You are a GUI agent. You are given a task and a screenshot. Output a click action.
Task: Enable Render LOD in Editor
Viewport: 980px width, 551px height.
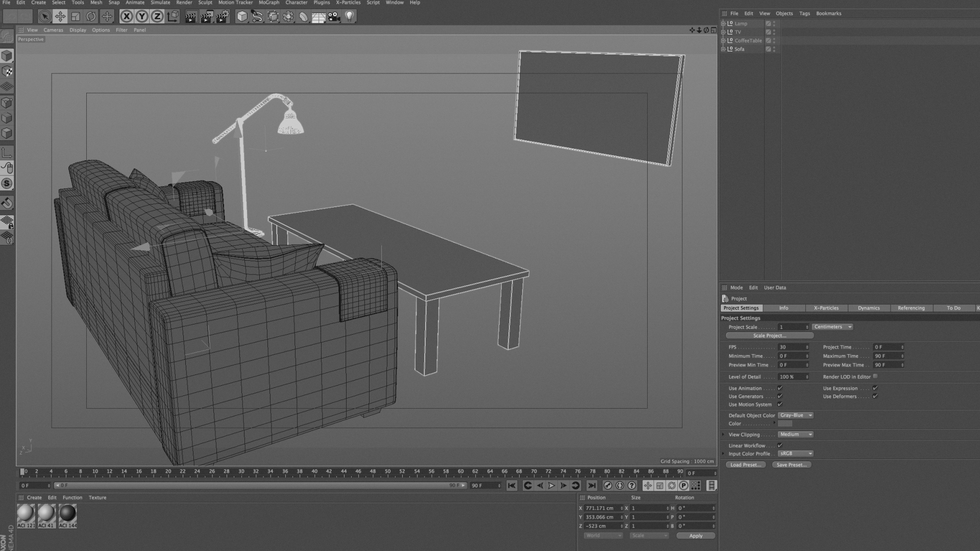(x=875, y=377)
